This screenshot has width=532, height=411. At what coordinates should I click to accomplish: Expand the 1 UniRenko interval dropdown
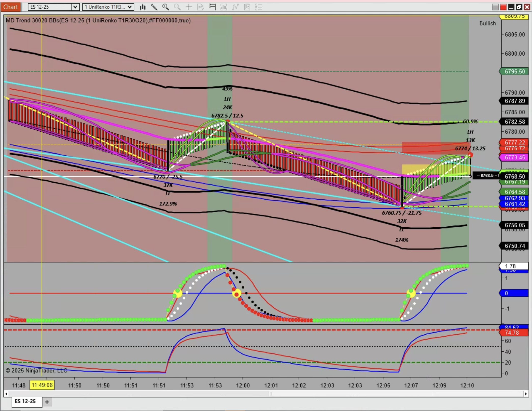pyautogui.click(x=130, y=7)
